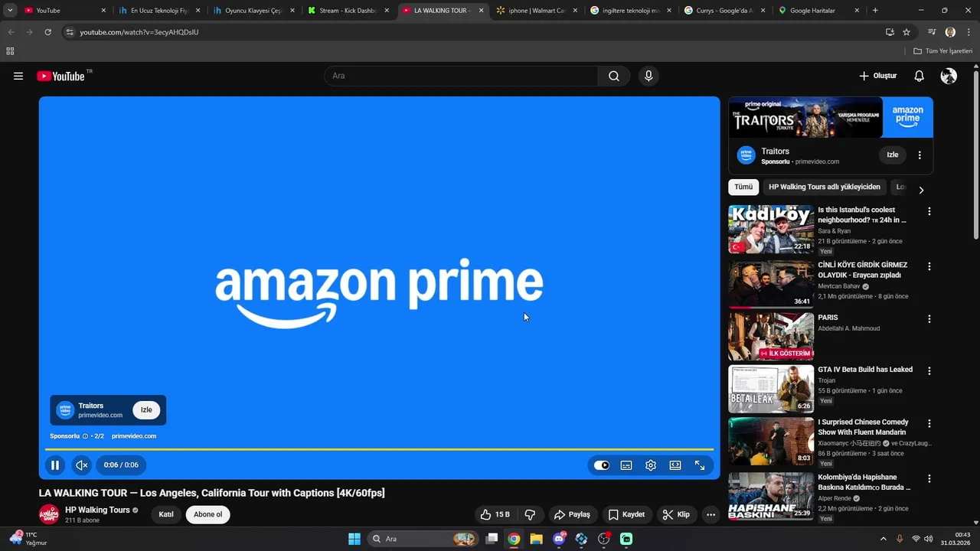Open options for GTA IV Beta Build video
This screenshot has width=980, height=551.
pos(929,370)
